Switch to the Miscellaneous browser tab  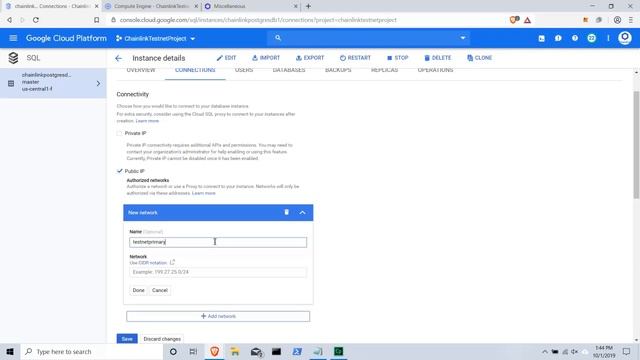click(x=251, y=6)
